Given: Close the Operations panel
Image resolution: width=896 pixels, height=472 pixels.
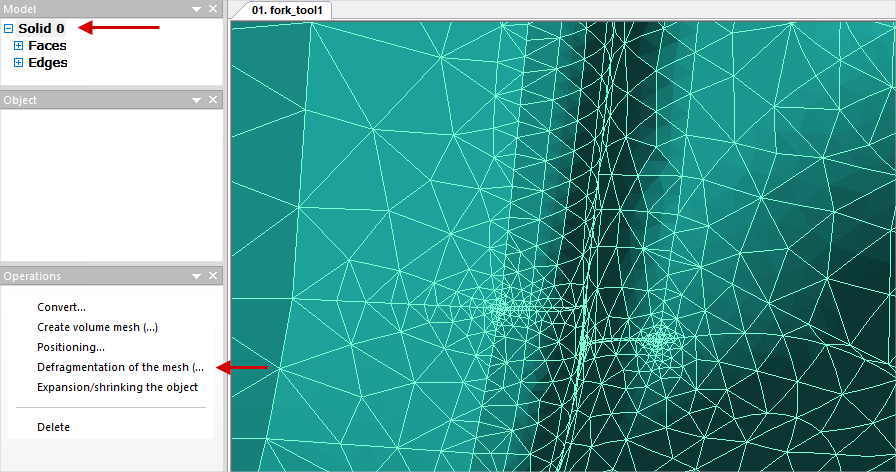Looking at the screenshot, I should coord(213,276).
